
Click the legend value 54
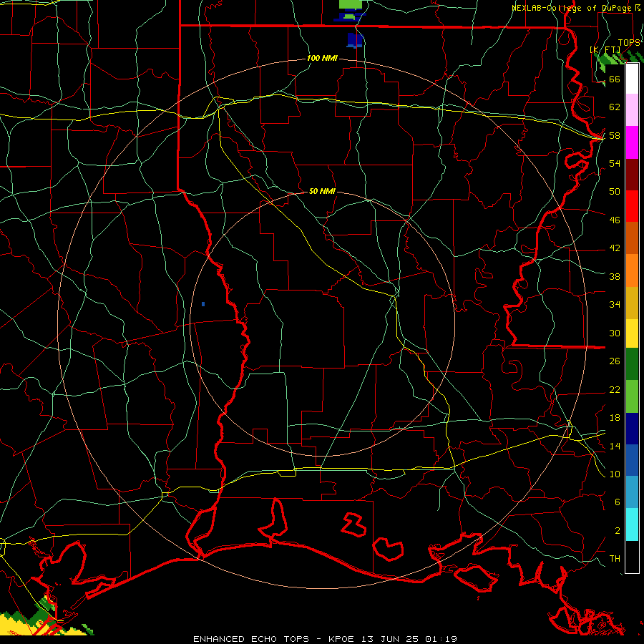click(x=615, y=163)
